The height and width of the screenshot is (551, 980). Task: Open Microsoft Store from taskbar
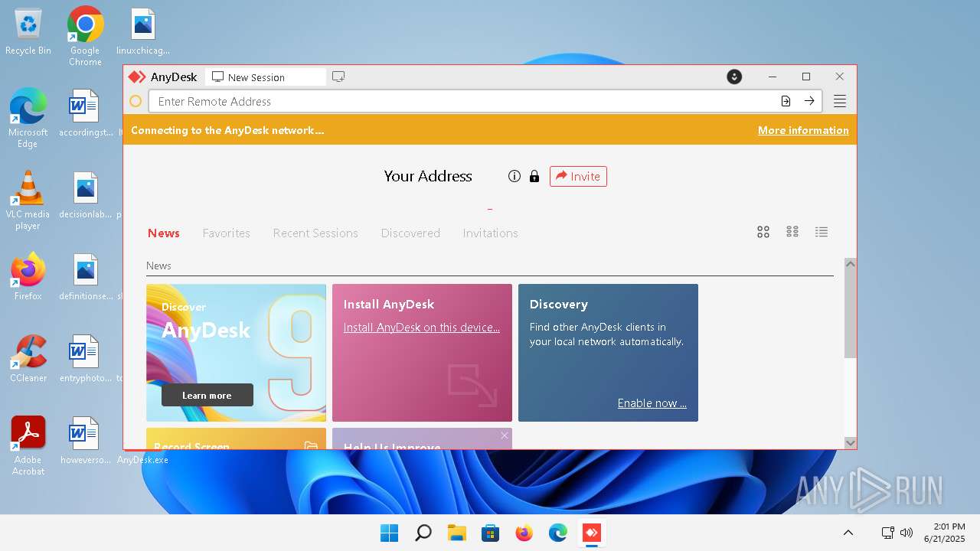pos(490,533)
